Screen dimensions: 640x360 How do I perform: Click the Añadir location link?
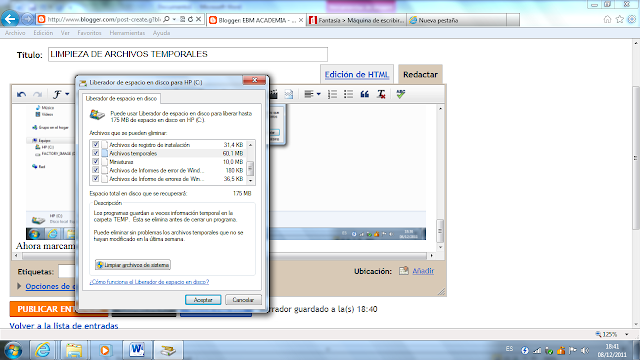point(423,271)
